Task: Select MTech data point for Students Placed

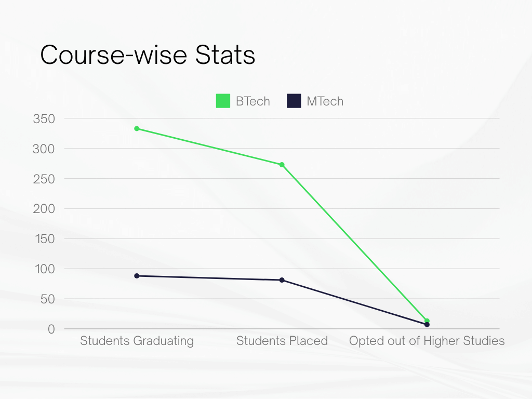Action: pos(282,280)
